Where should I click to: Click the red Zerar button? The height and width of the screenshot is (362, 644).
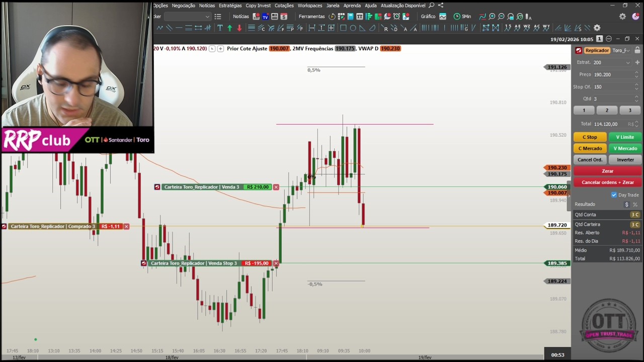[x=607, y=171]
